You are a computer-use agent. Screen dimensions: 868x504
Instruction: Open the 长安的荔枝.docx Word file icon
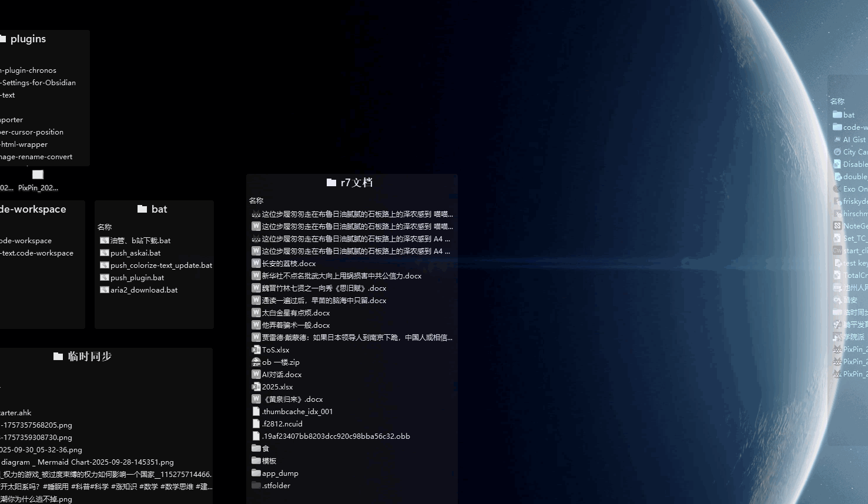256,263
